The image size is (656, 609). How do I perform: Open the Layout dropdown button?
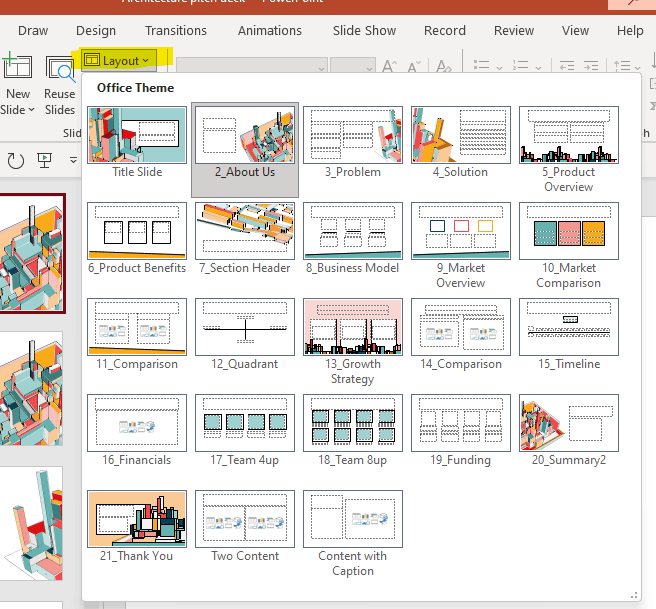[x=118, y=61]
